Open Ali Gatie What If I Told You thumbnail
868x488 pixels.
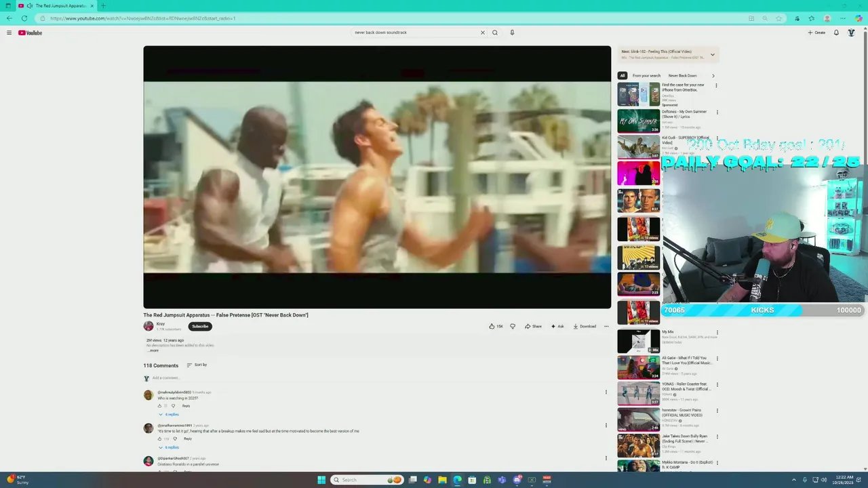coord(639,367)
